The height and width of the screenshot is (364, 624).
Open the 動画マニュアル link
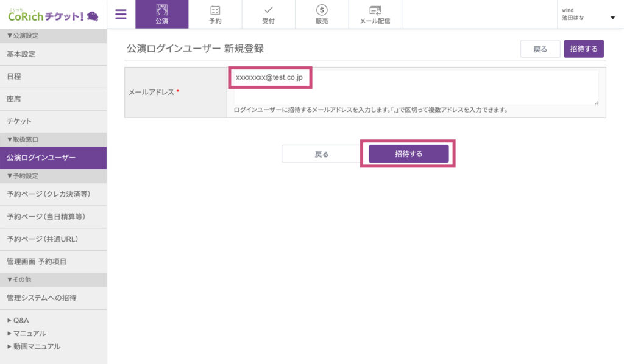pyautogui.click(x=37, y=346)
